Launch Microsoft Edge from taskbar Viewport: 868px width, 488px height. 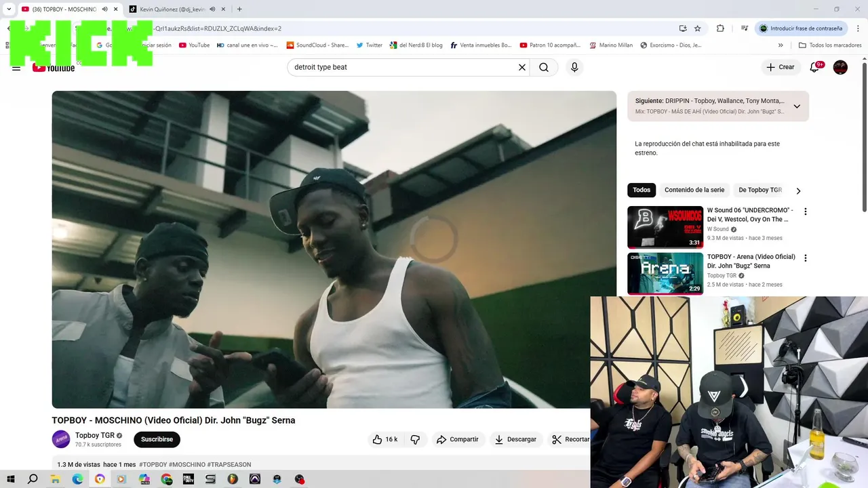click(77, 479)
